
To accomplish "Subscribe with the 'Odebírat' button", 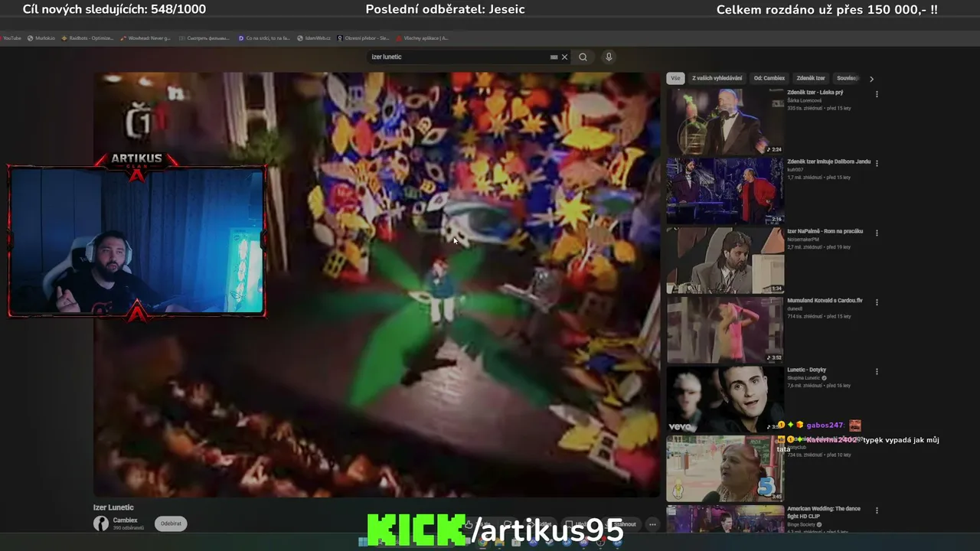I will point(171,523).
